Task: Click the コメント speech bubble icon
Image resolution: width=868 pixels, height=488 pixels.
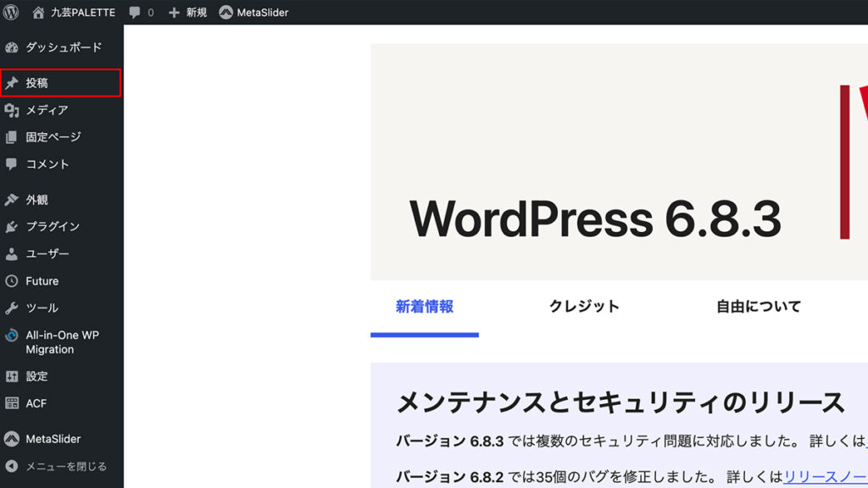Action: [x=12, y=164]
